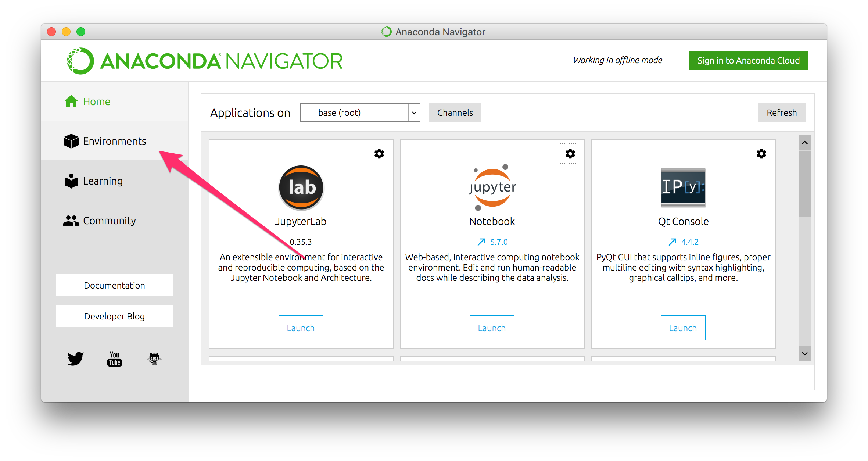Click the Qt Console IPython logo
Screen dimensions: 868x461
click(x=683, y=187)
